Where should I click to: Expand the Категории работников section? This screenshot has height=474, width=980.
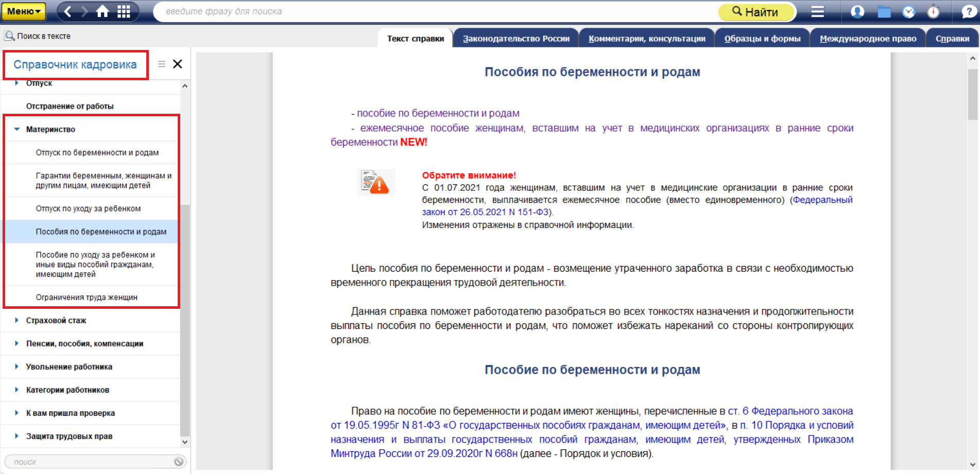pos(17,390)
